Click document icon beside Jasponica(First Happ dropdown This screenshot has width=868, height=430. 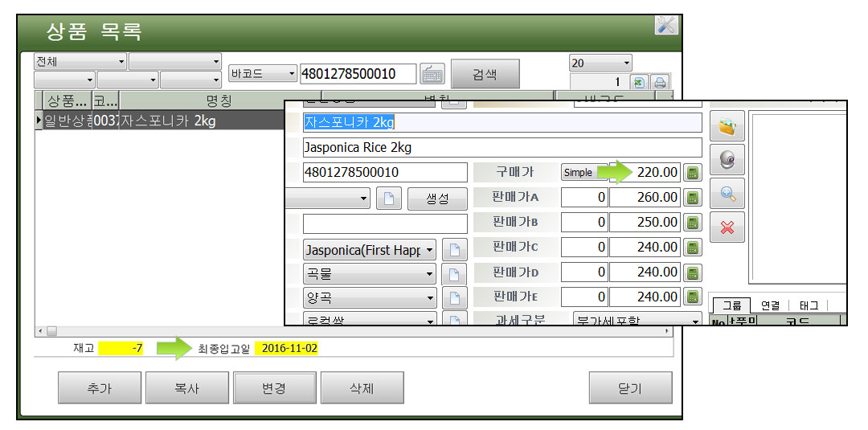tap(454, 250)
